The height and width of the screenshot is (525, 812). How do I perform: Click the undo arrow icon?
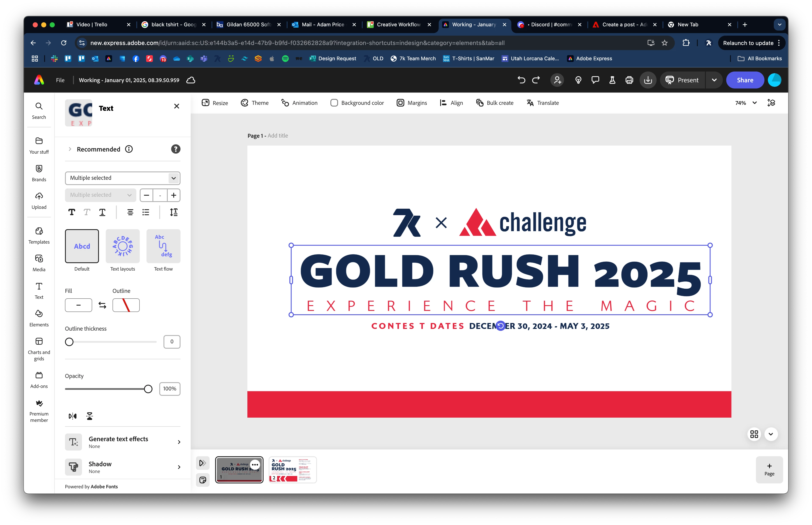click(521, 80)
